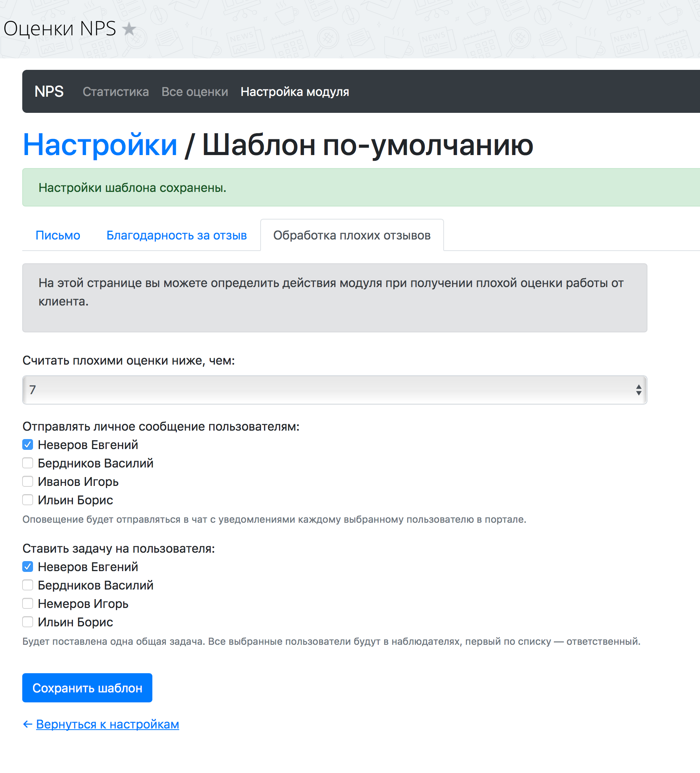The image size is (700, 773).
Task: Uncheck Неверов Евгений for personal messages
Action: click(28, 445)
